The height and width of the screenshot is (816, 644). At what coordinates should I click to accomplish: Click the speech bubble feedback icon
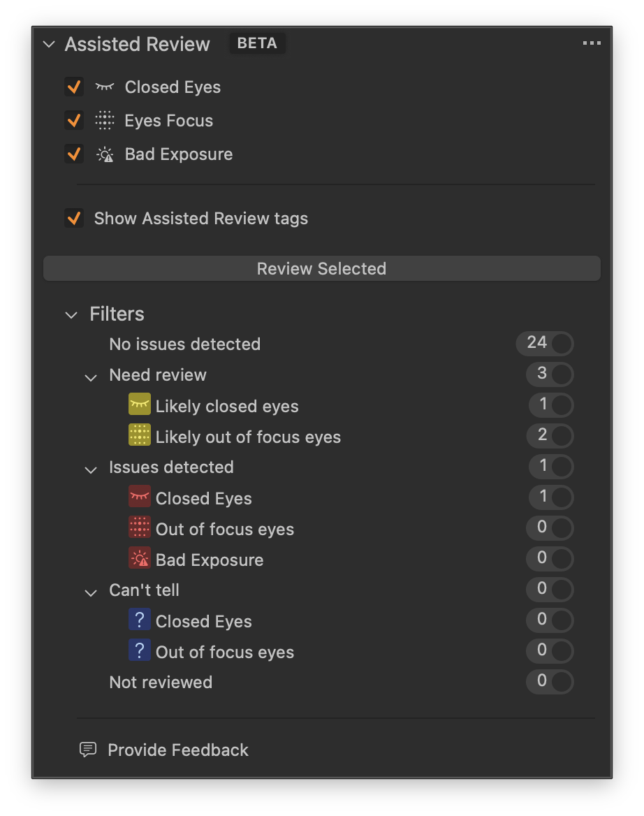[88, 750]
